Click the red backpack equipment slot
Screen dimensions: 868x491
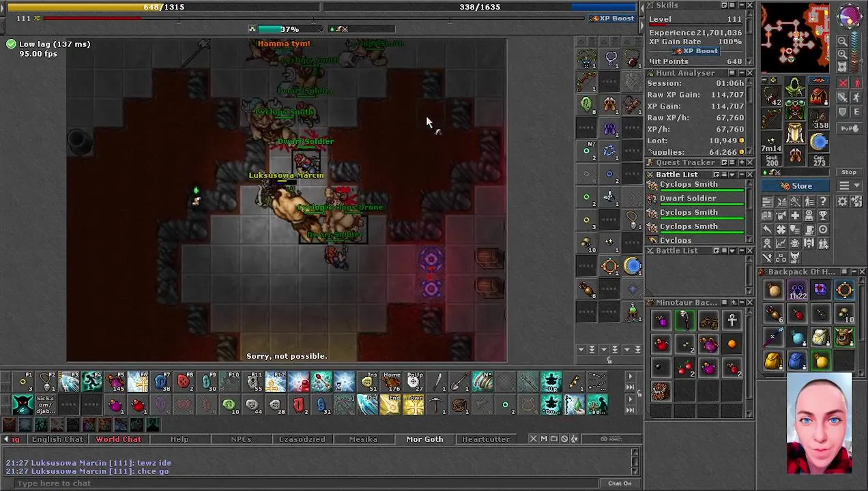pos(819,95)
